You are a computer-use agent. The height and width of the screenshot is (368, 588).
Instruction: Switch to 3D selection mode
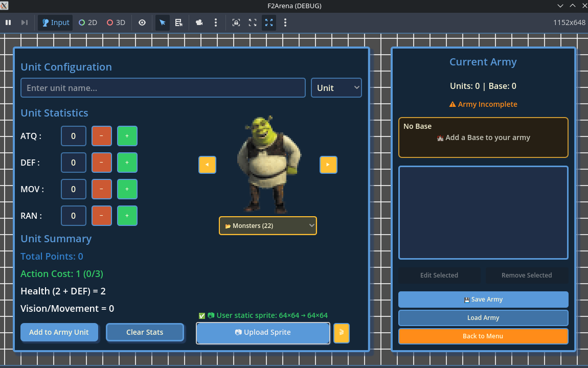[116, 22]
